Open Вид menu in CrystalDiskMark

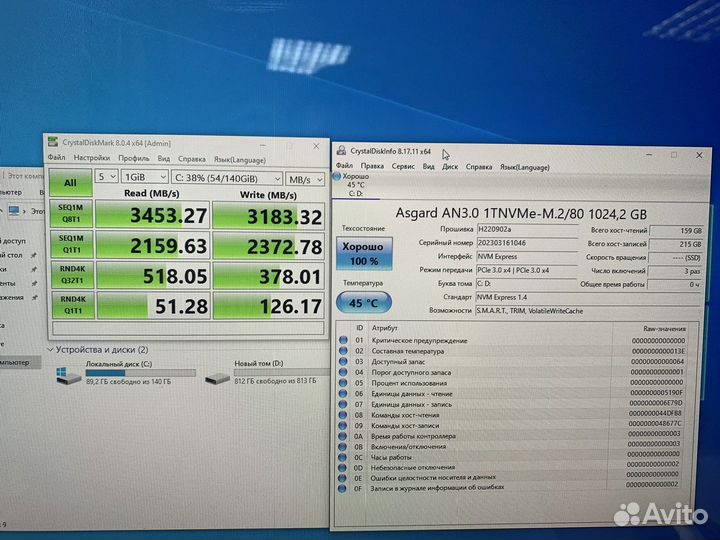(164, 159)
